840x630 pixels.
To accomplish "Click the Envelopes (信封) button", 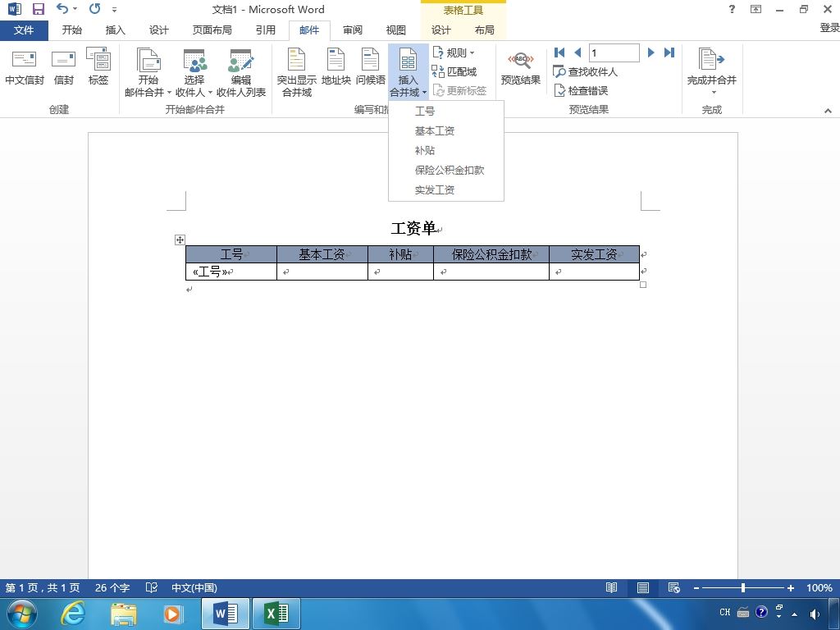I will [x=64, y=68].
